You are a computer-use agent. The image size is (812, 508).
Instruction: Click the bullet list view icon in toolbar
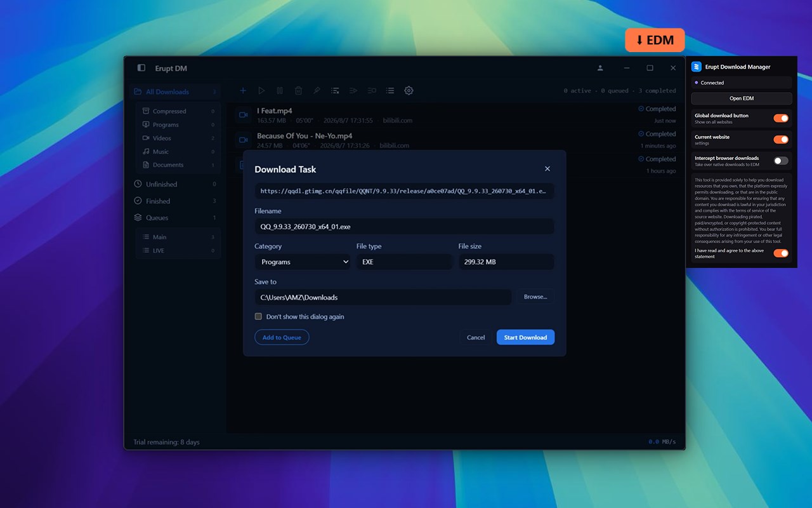390,91
